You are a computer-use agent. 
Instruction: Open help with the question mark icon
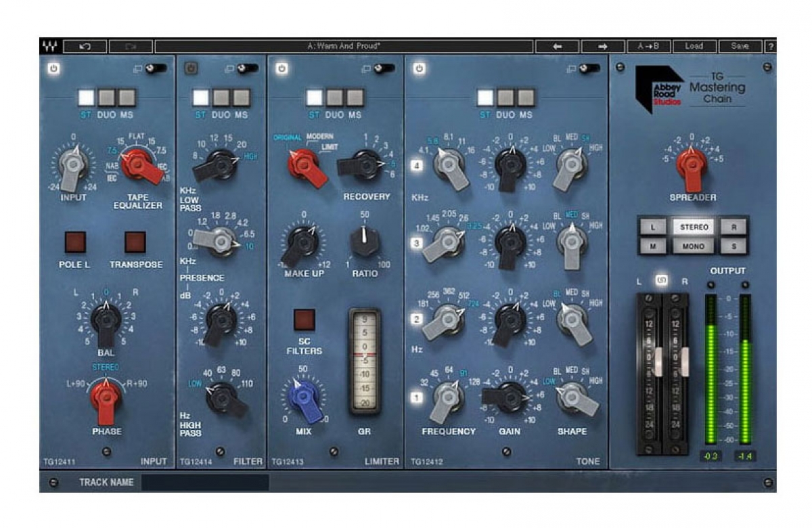pyautogui.click(x=770, y=46)
